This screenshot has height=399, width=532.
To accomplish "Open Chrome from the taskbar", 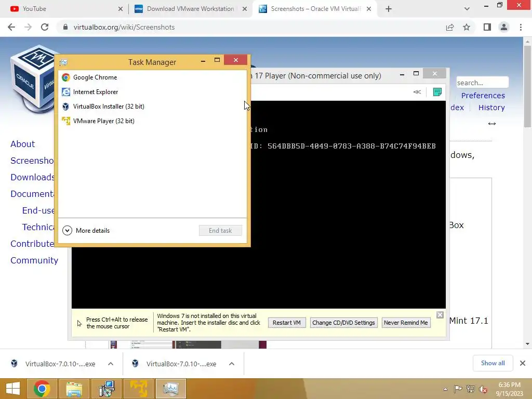I will tap(42, 389).
